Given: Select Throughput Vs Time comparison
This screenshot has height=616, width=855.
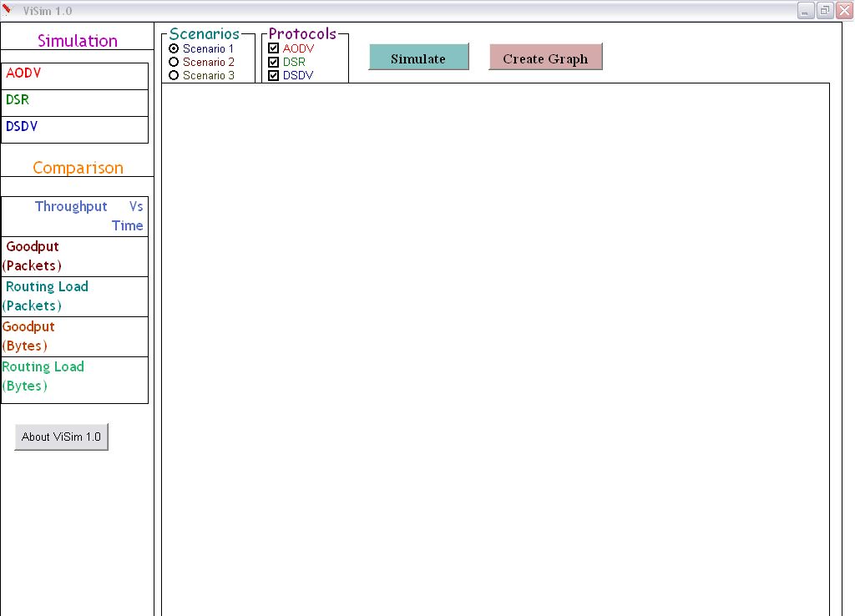Looking at the screenshot, I should coord(74,216).
